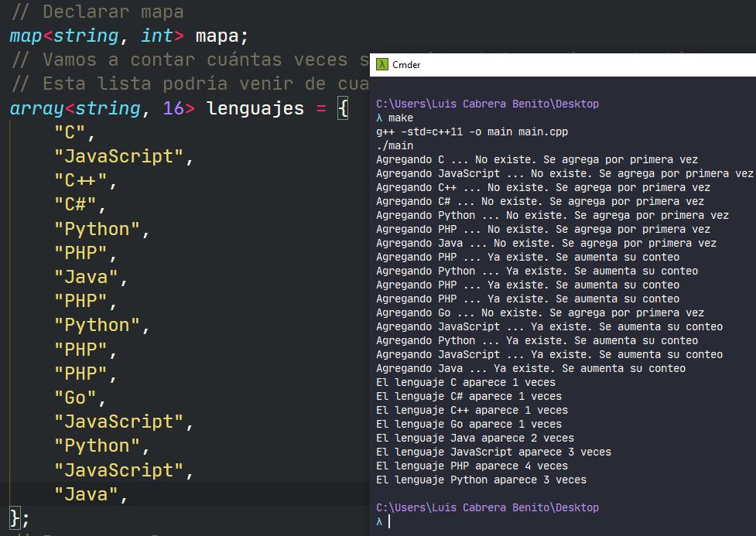756x536 pixels.
Task: Click 'Agregando C ... No existe' terminal line
Action: click(x=536, y=159)
